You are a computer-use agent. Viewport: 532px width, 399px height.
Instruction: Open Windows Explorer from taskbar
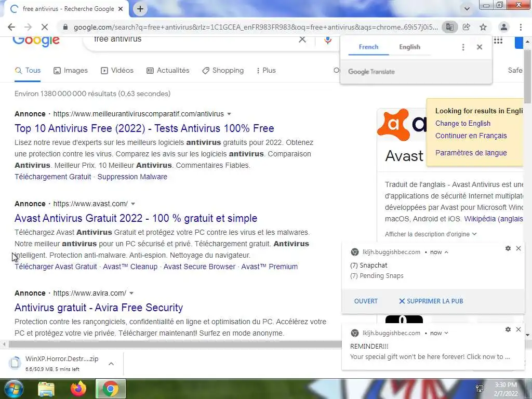coord(46,389)
